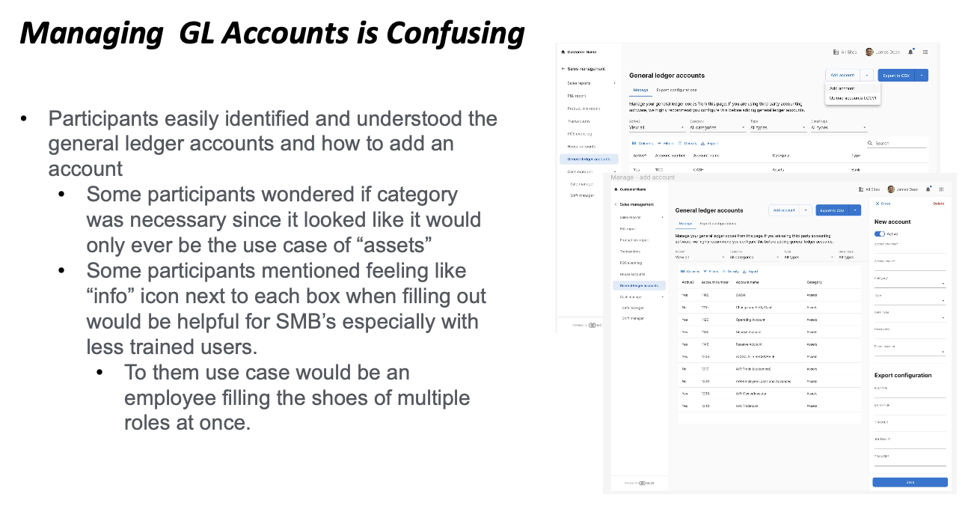Switch to Export configurations tab, front screenshot
The width and height of the screenshot is (980, 518).
tap(718, 224)
